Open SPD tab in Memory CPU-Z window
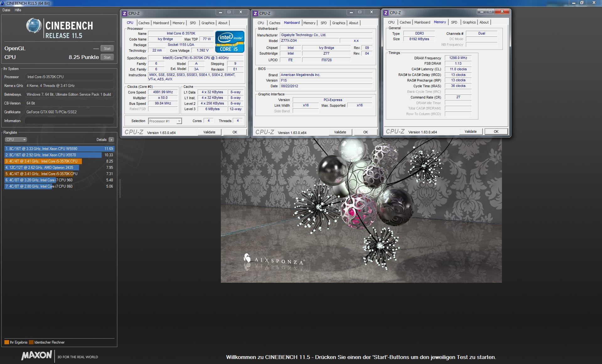The width and height of the screenshot is (602, 364). tap(454, 22)
